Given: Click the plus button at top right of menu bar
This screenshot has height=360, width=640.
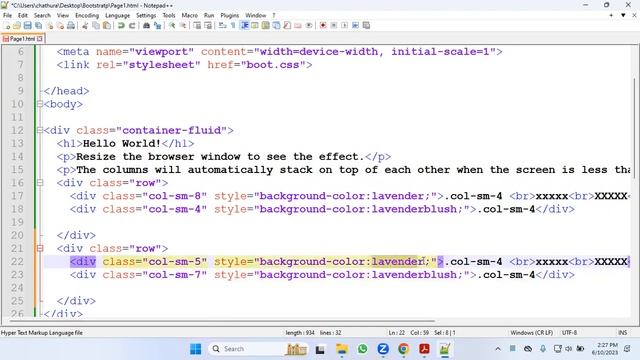Looking at the screenshot, I should [x=611, y=15].
